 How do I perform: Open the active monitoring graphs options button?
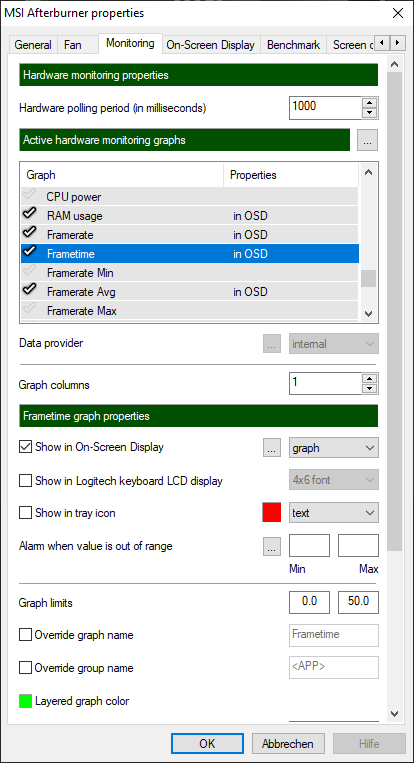(x=367, y=140)
